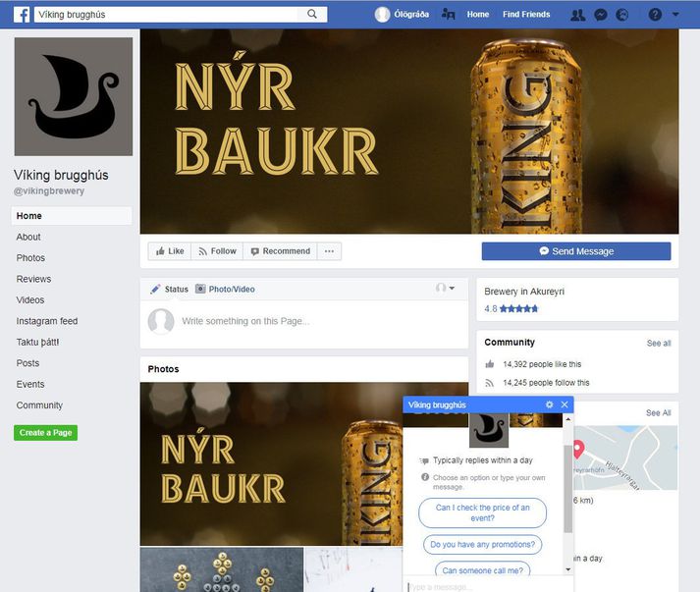The width and height of the screenshot is (700, 592).
Task: Open the Notifications globe icon
Action: click(x=621, y=15)
